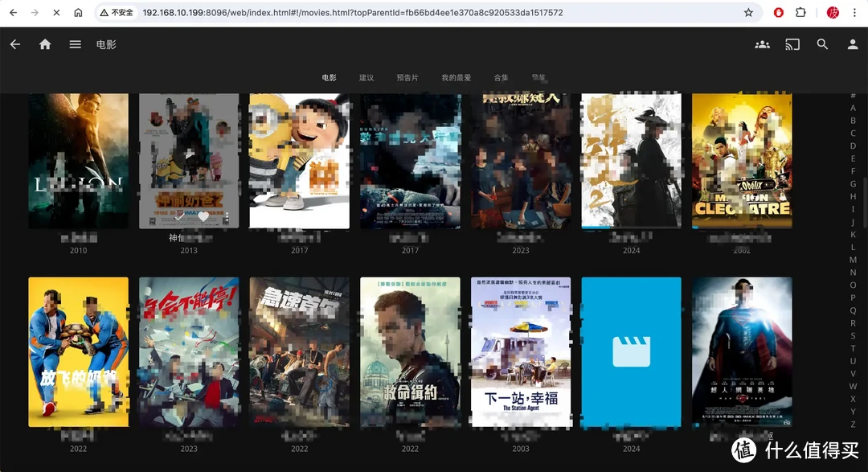Open the Chrome profile avatar
This screenshot has height=472, width=868.
[x=833, y=12]
